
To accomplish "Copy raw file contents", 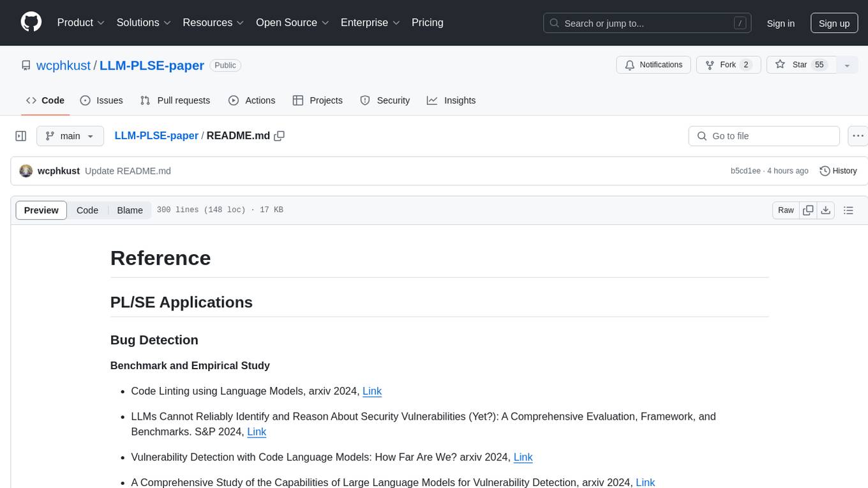I will tap(809, 210).
